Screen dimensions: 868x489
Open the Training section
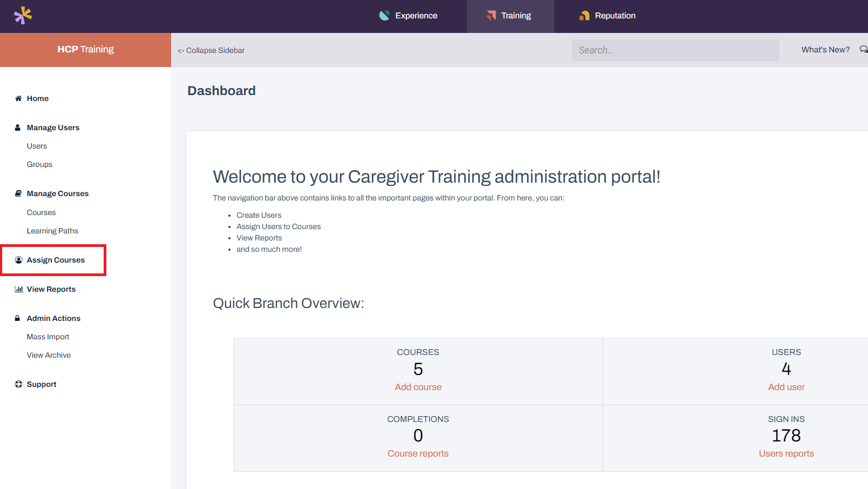(510, 16)
